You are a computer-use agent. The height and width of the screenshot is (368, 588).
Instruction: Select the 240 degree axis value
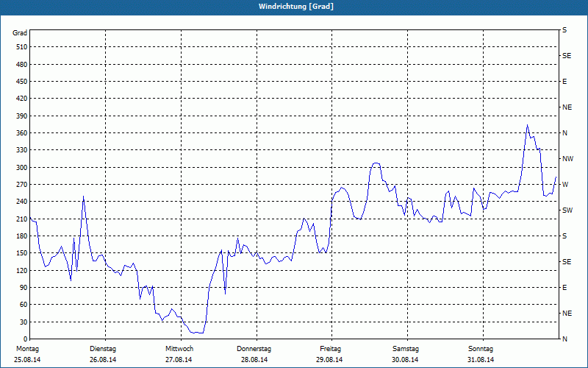[x=22, y=202]
